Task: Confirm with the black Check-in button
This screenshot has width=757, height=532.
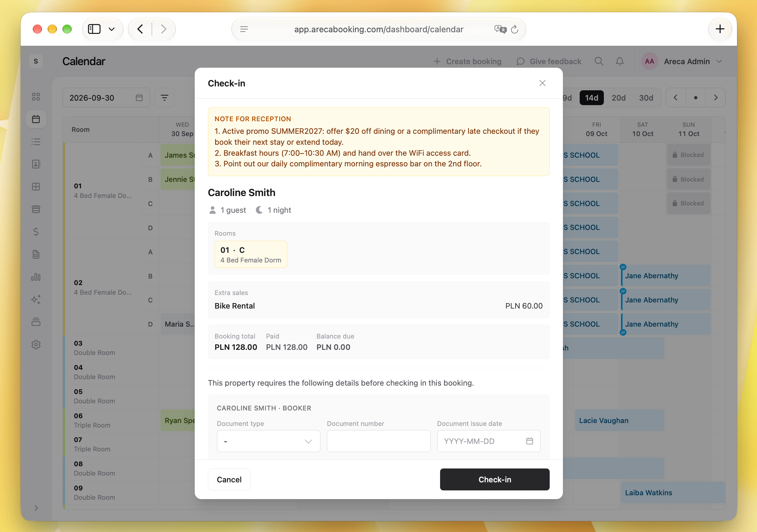Action: 495,479
